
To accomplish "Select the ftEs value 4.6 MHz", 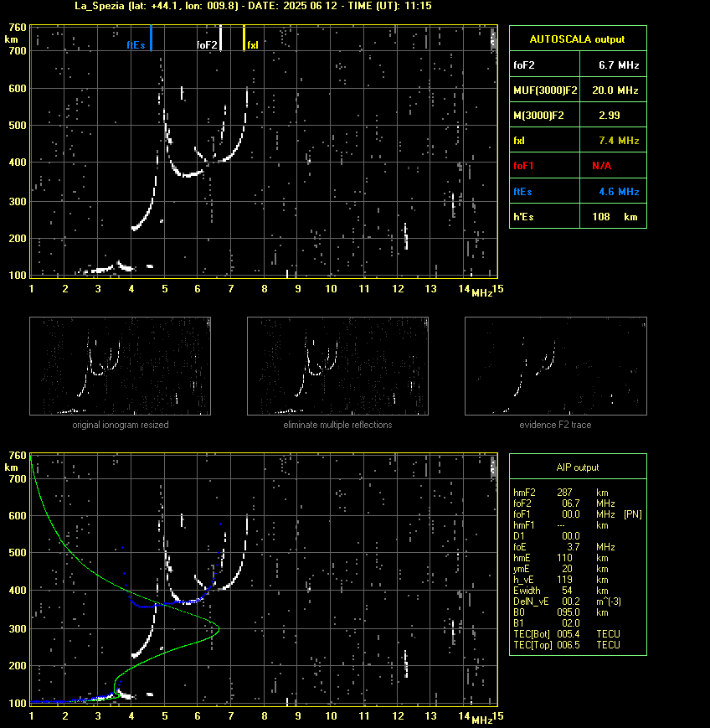I will [619, 191].
